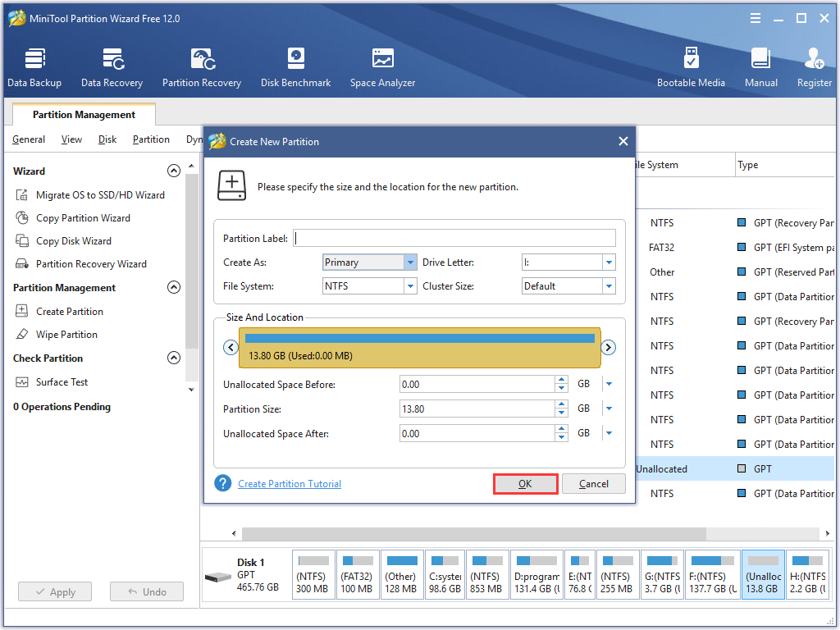Click Disk 1 drive icon
The height and width of the screenshot is (630, 840).
217,577
